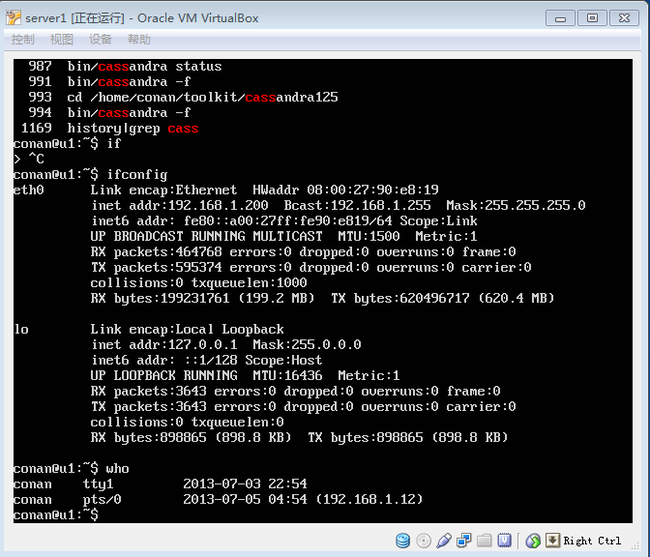Screen dimensions: 650x557
Task: Click the 'cd /home/conan/toolkit/cassandra125' line
Action: pyautogui.click(x=202, y=97)
